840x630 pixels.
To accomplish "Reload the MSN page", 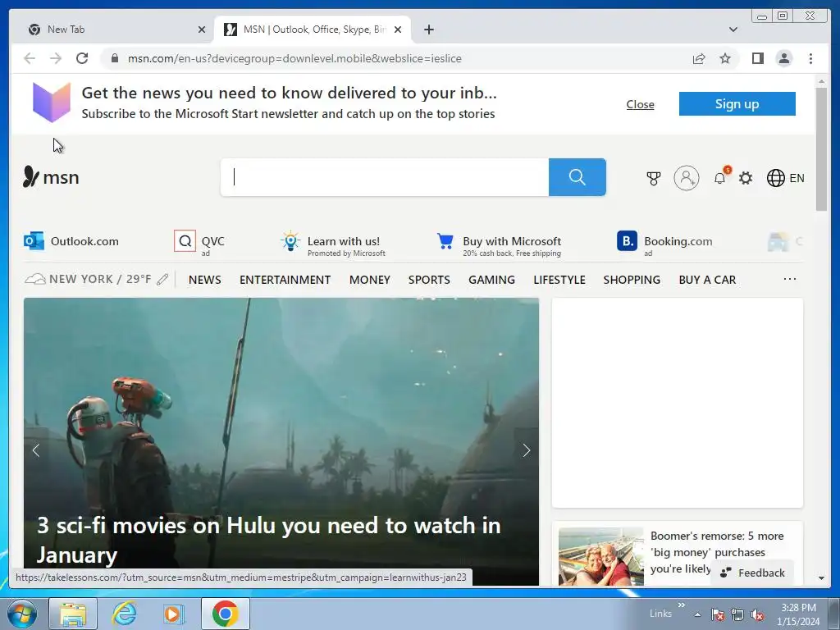I will [82, 58].
